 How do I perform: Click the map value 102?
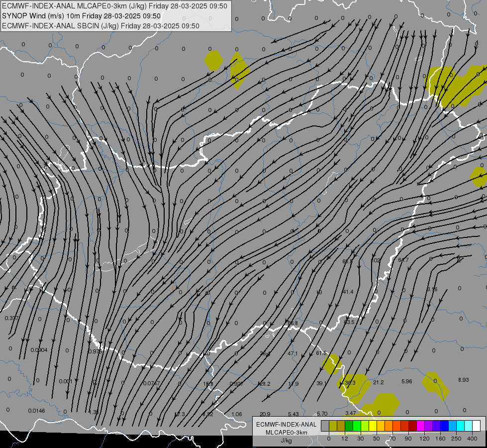coord(376,260)
